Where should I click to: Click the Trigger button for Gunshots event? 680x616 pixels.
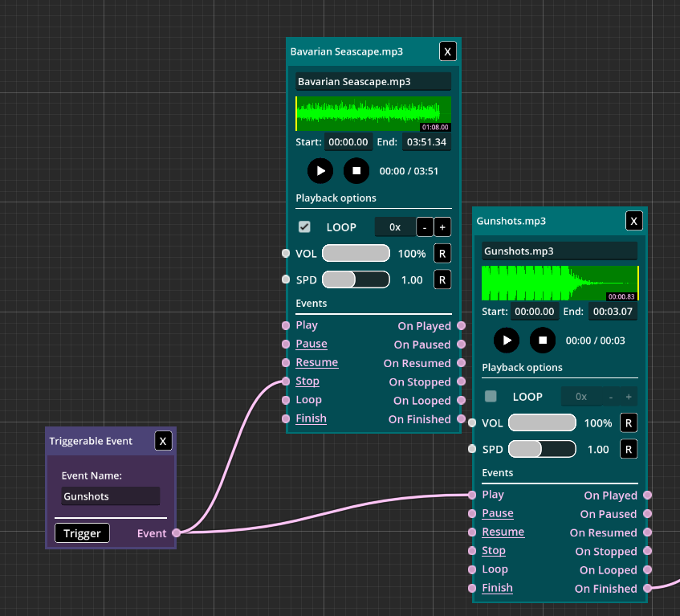pyautogui.click(x=82, y=533)
